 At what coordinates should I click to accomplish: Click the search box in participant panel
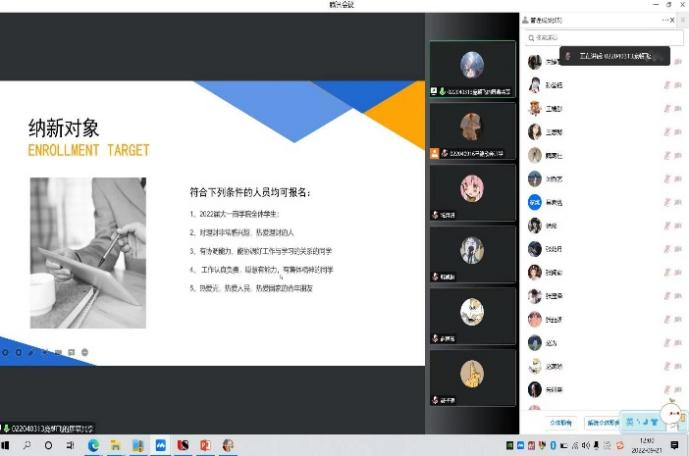click(x=590, y=37)
